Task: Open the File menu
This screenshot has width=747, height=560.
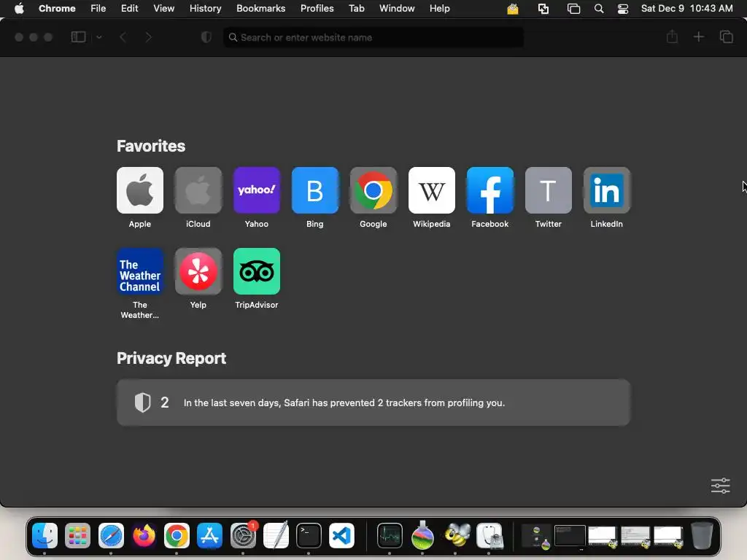Action: (98, 9)
